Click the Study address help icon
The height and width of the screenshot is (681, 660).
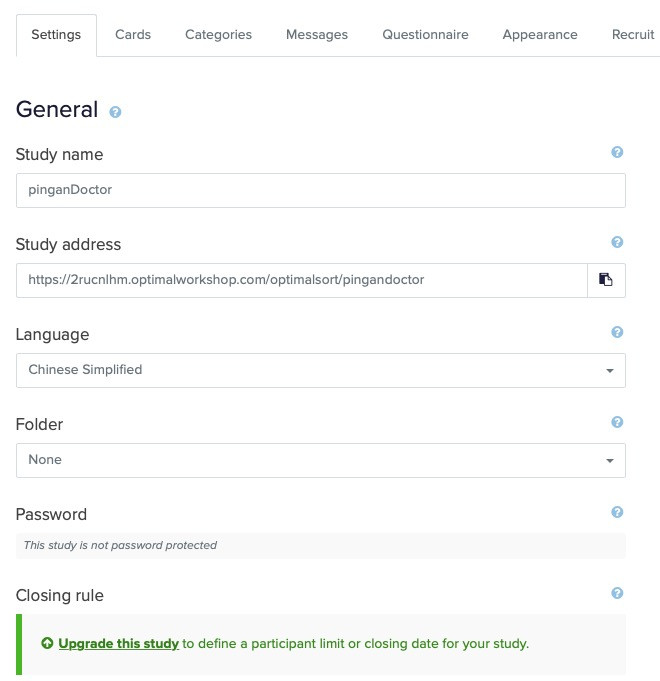(x=617, y=242)
